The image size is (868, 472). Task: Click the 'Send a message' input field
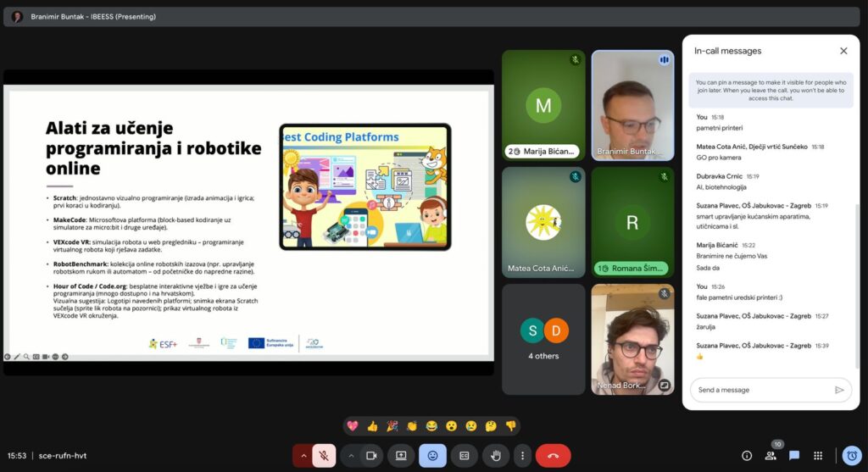759,390
